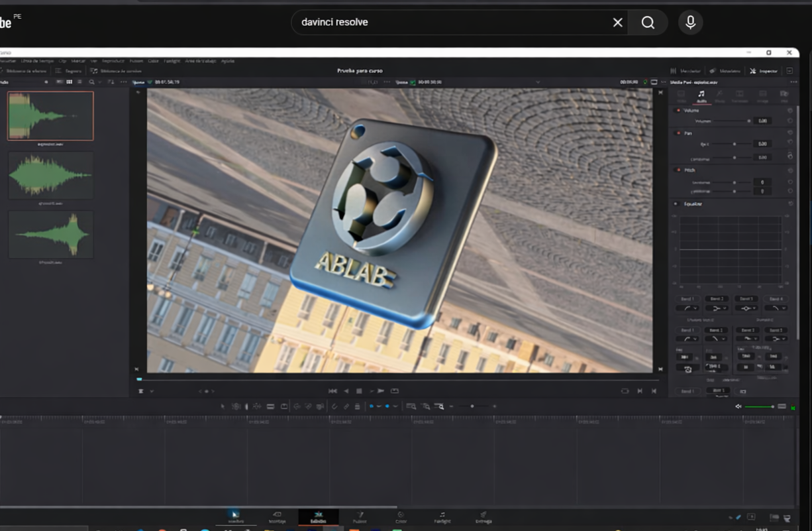
Task: Open the Reproducir menu
Action: [x=113, y=60]
